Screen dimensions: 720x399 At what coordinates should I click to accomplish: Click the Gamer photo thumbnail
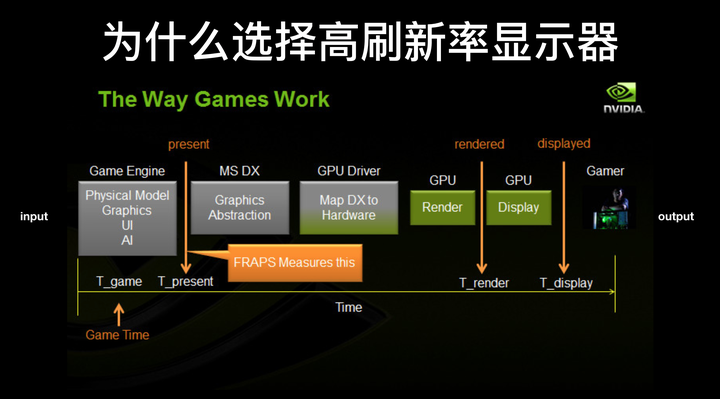tap(609, 207)
